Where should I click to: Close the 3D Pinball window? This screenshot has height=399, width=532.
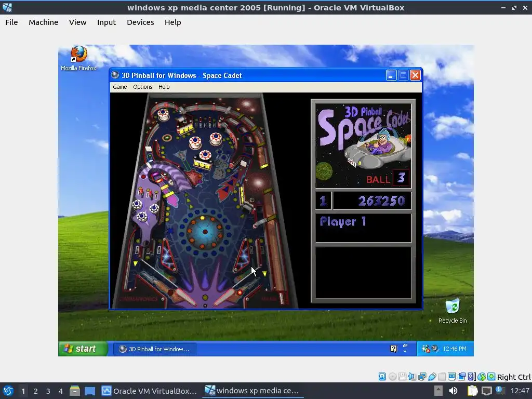pyautogui.click(x=415, y=75)
